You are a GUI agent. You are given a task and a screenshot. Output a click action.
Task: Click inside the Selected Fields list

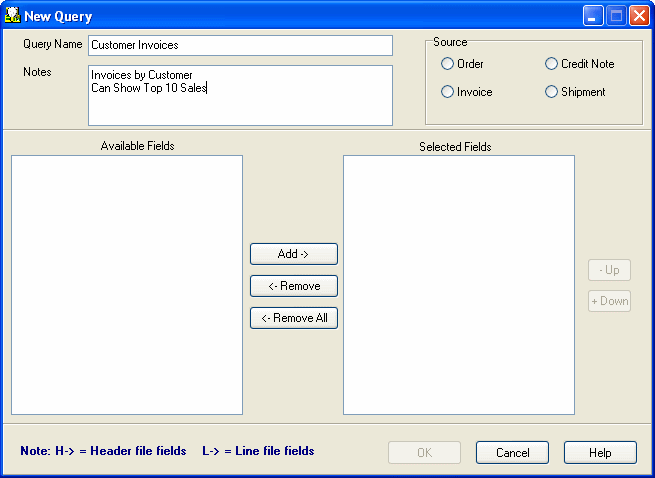coord(458,284)
